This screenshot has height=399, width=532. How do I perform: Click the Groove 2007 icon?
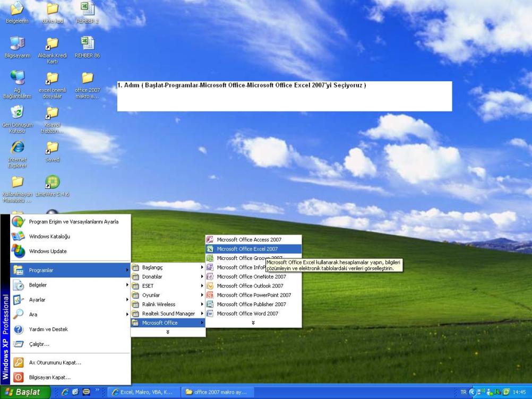tap(210, 258)
